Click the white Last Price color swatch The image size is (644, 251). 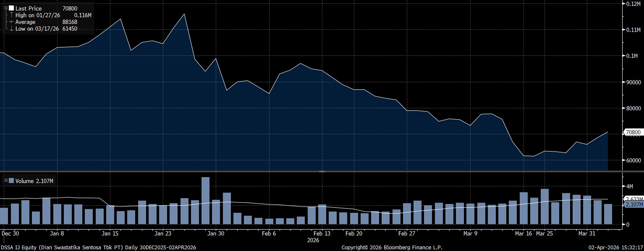[11, 8]
